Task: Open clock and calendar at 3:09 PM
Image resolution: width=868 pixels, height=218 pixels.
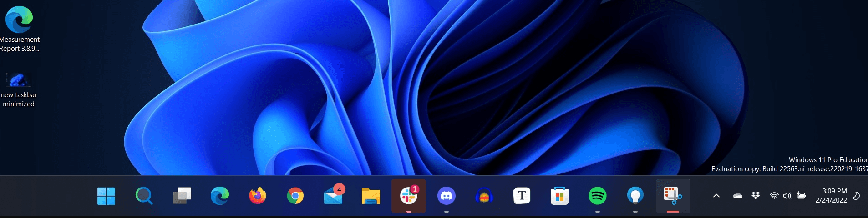Action: point(831,196)
